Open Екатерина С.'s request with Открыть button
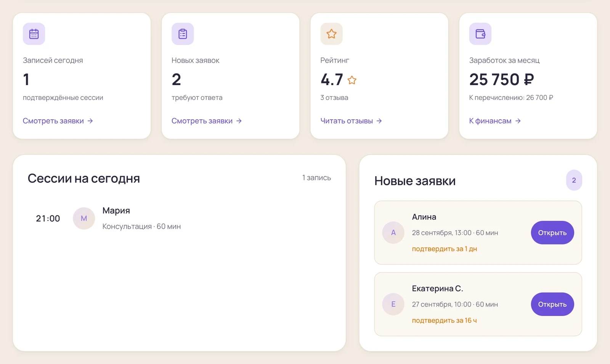The image size is (610, 364). pos(552,304)
